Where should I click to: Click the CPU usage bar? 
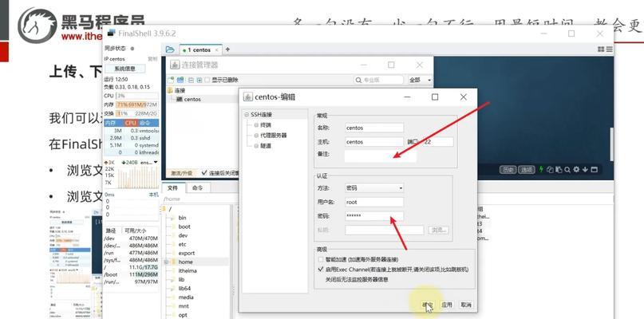[x=137, y=96]
